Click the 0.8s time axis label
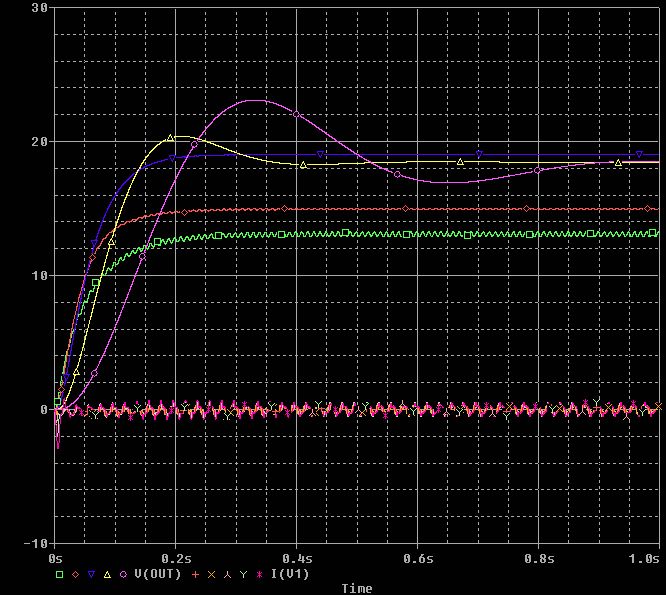Screen dimensions: 666x595 click(x=539, y=558)
